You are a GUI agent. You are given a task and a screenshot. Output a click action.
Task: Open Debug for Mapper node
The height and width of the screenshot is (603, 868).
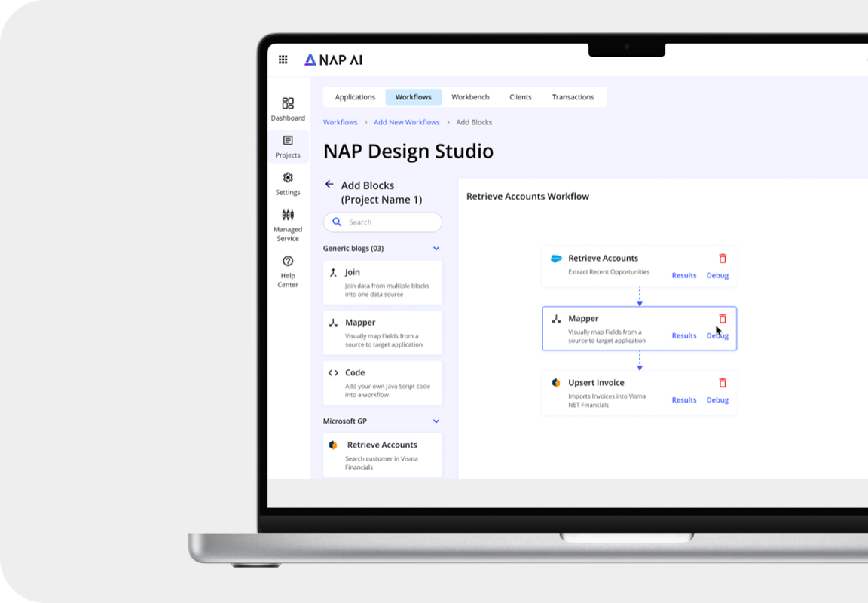pyautogui.click(x=717, y=335)
